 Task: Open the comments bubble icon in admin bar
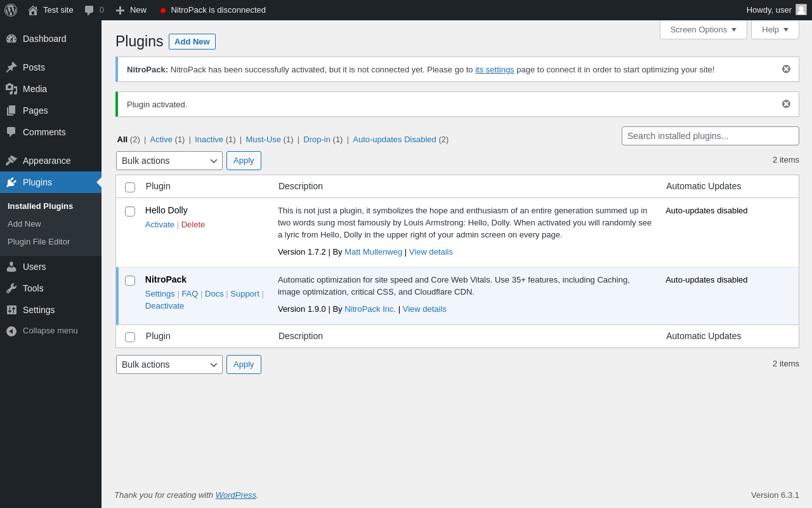click(89, 10)
